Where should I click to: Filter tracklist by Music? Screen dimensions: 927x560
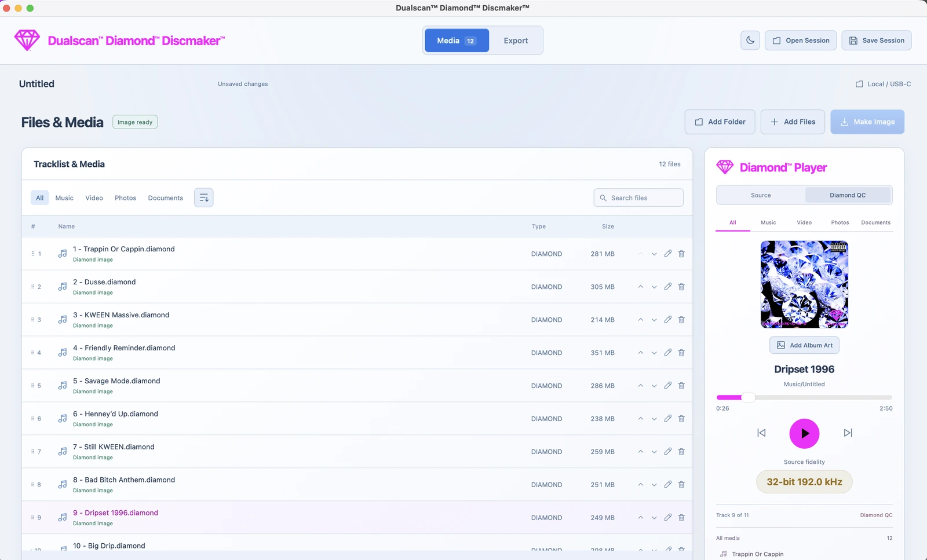pyautogui.click(x=64, y=198)
